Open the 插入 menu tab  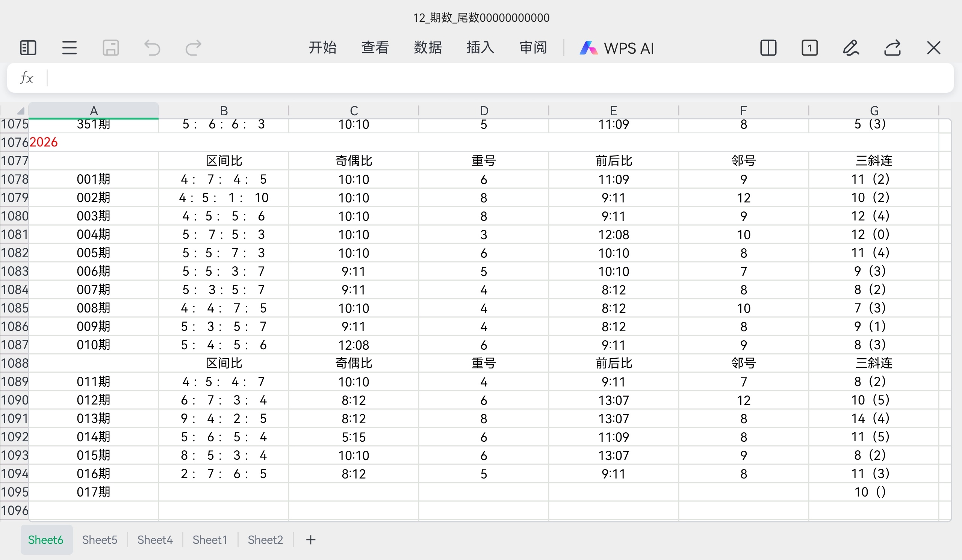[480, 48]
